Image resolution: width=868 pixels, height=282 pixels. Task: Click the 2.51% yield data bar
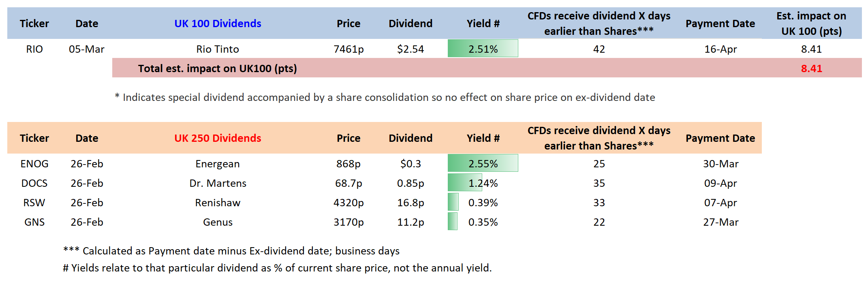tap(483, 49)
